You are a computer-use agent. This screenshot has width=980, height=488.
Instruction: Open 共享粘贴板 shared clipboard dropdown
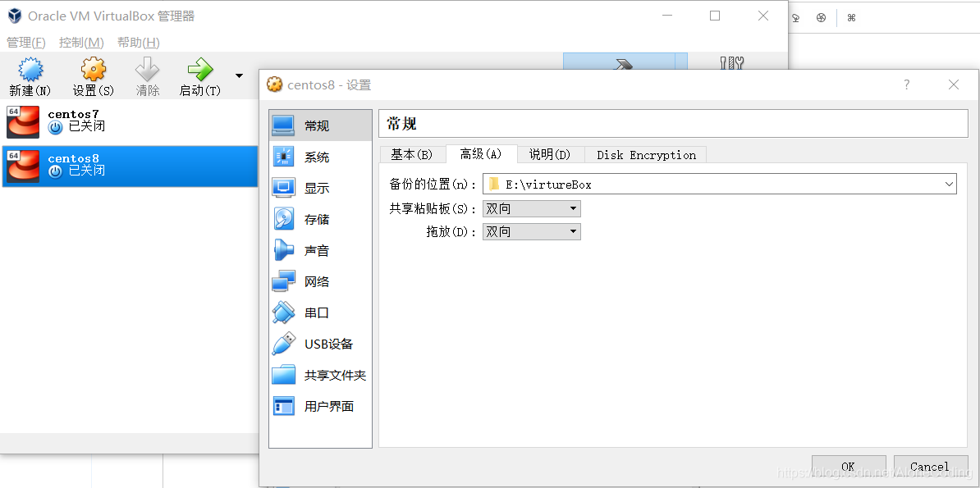532,208
